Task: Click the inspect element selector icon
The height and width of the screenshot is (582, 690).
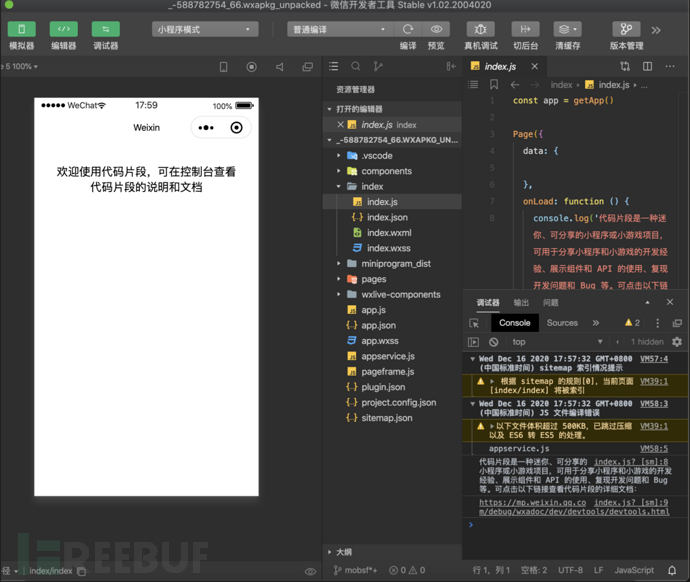Action: (x=474, y=323)
